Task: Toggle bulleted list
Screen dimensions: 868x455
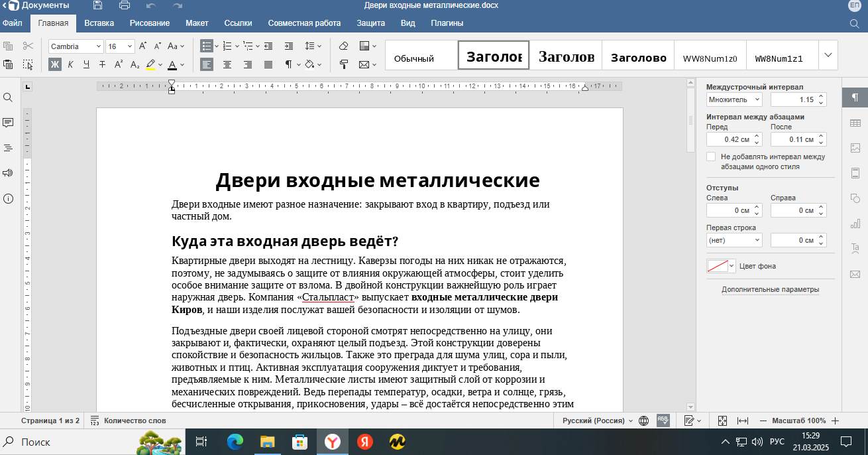Action: (x=207, y=46)
